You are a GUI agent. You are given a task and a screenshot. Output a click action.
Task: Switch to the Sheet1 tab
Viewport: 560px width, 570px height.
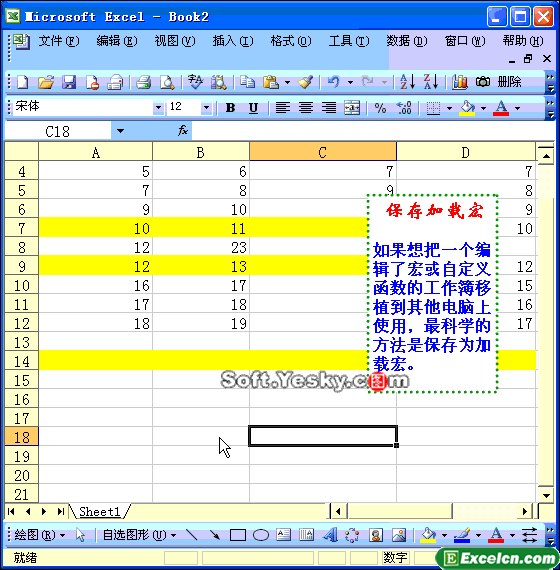pos(100,512)
